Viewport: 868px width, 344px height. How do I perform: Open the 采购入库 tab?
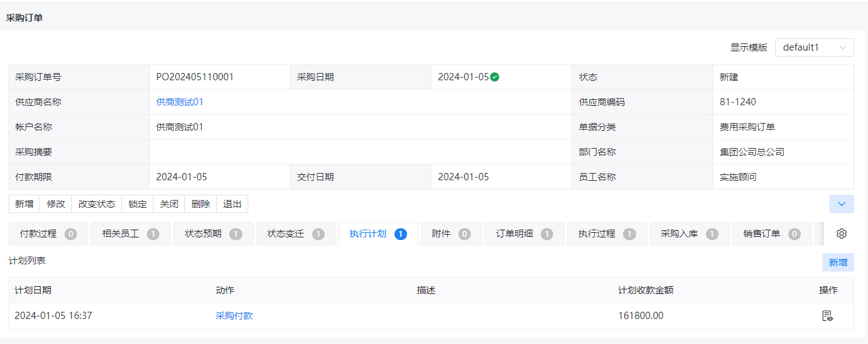click(690, 233)
